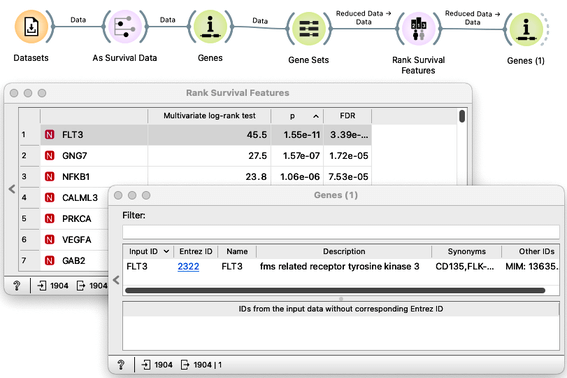Select GAB2 gene row

pos(74,260)
